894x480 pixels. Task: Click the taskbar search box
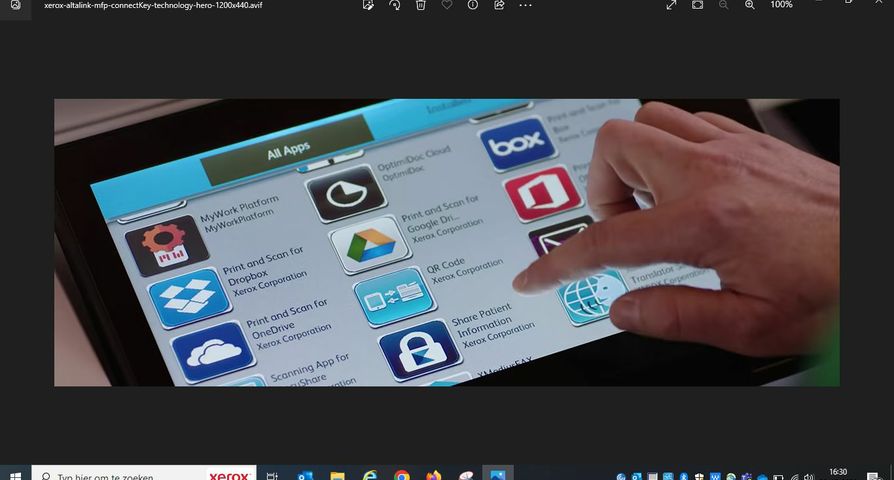(144, 474)
